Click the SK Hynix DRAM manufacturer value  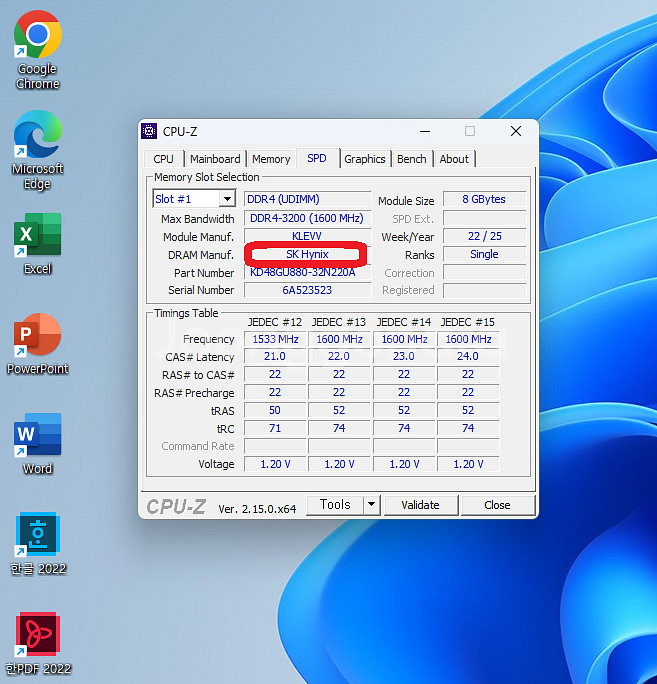click(307, 254)
